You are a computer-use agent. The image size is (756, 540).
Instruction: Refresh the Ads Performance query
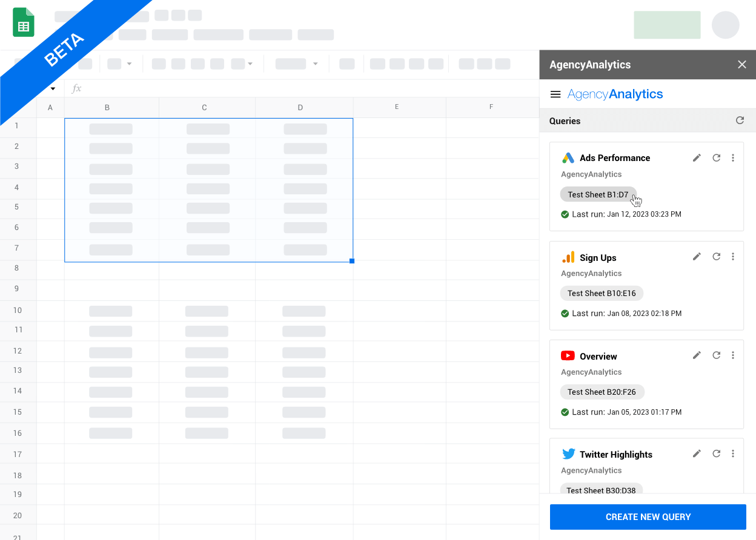coord(716,158)
